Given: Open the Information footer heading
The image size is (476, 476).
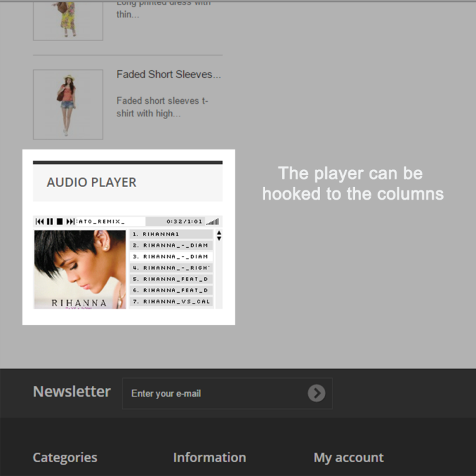Looking at the screenshot, I should [210, 457].
